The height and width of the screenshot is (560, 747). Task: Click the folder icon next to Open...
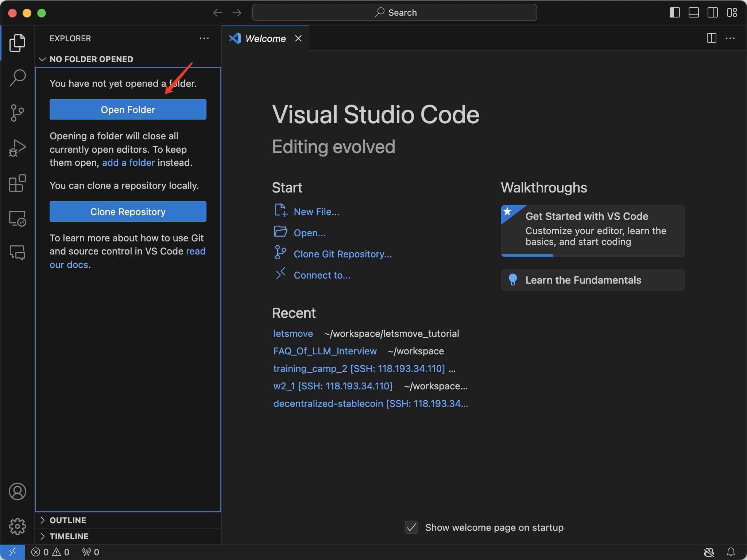pyautogui.click(x=281, y=232)
